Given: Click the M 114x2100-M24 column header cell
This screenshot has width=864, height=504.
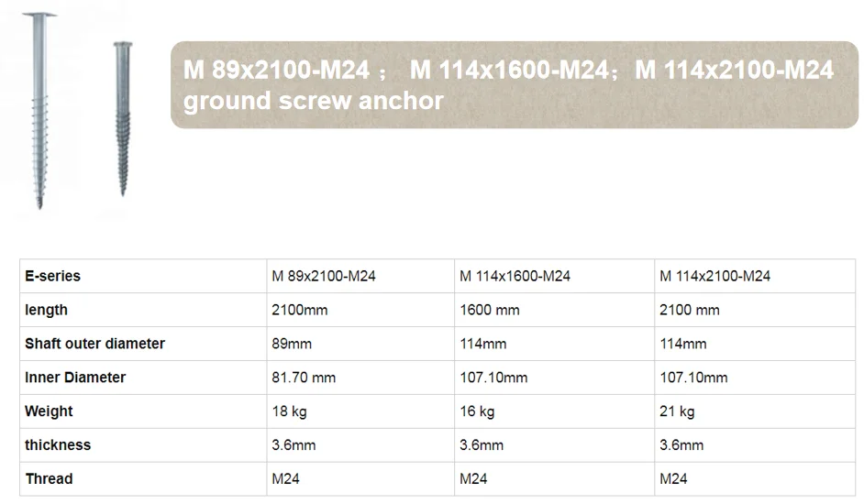Looking at the screenshot, I should [714, 276].
